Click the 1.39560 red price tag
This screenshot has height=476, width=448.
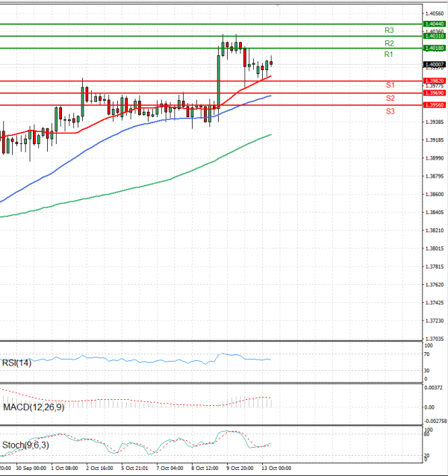434,105
